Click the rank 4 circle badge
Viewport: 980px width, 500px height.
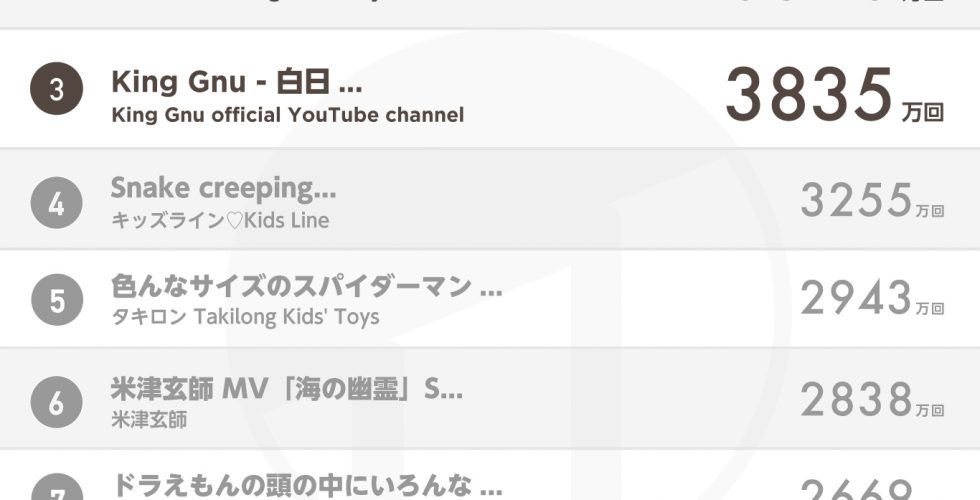point(56,202)
